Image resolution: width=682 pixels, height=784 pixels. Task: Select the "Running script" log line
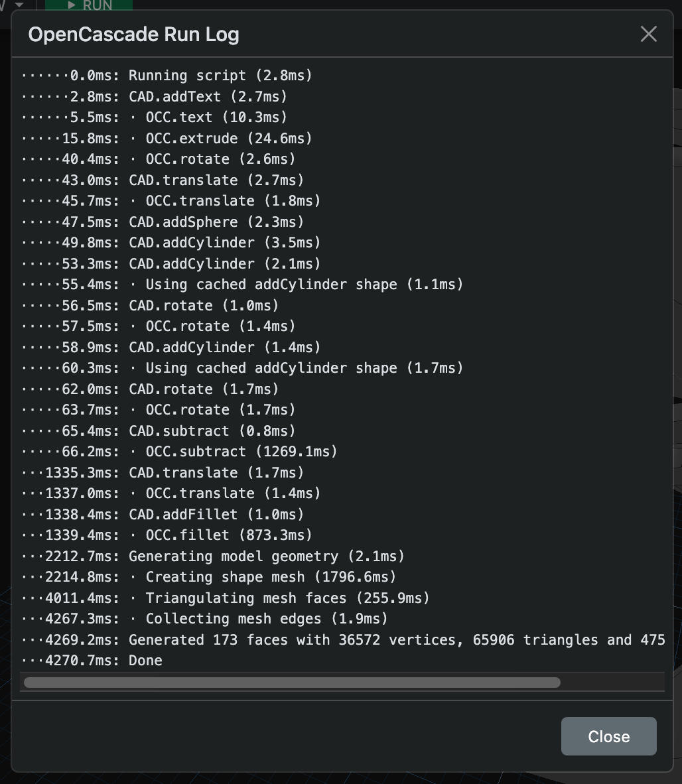[220, 76]
